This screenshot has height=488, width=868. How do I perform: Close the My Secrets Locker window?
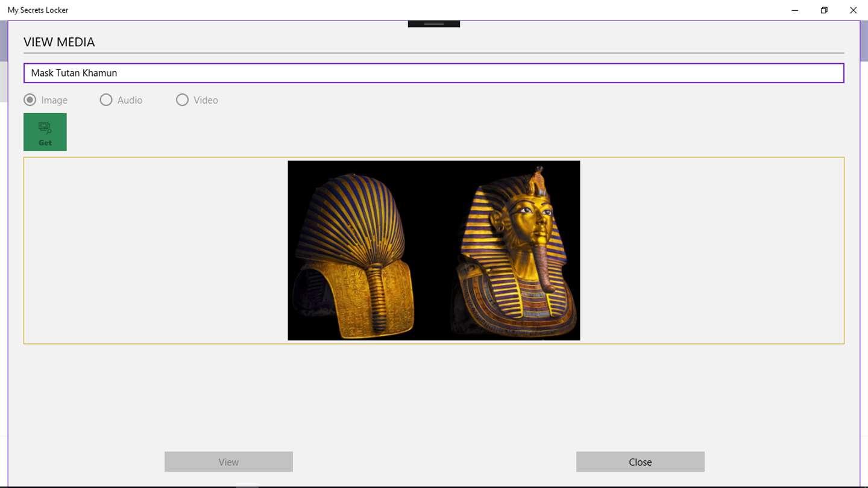click(853, 10)
